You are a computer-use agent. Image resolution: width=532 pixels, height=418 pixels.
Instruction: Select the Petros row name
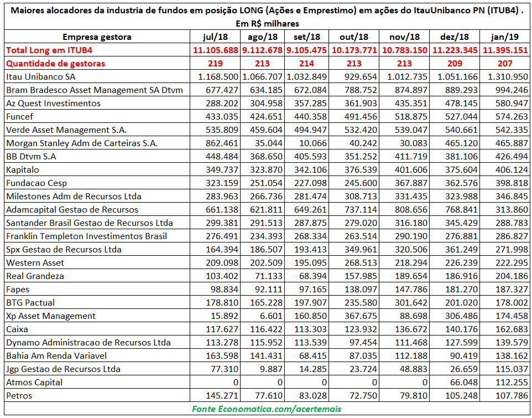click(19, 396)
